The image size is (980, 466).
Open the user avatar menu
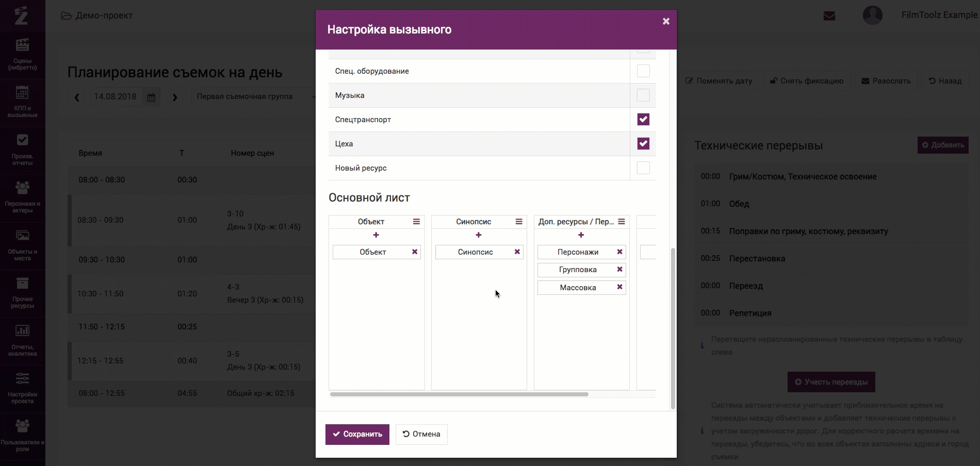[x=873, y=15]
